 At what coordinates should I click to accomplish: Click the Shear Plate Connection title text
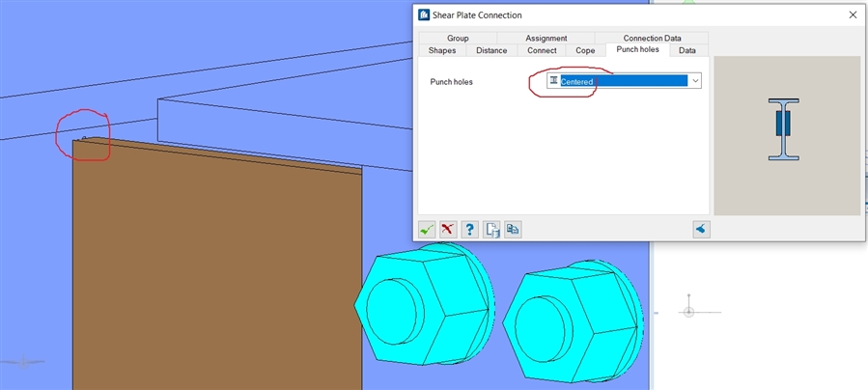click(477, 15)
